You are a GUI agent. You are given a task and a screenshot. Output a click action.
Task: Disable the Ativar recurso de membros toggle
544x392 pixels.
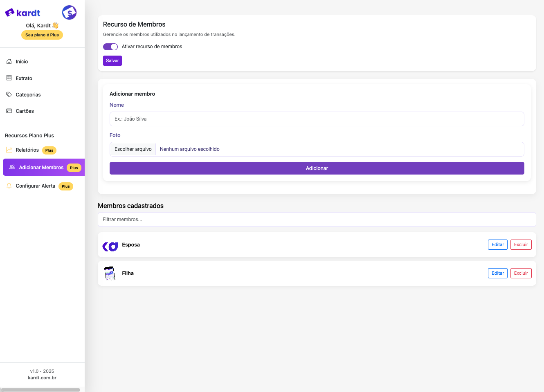110,47
